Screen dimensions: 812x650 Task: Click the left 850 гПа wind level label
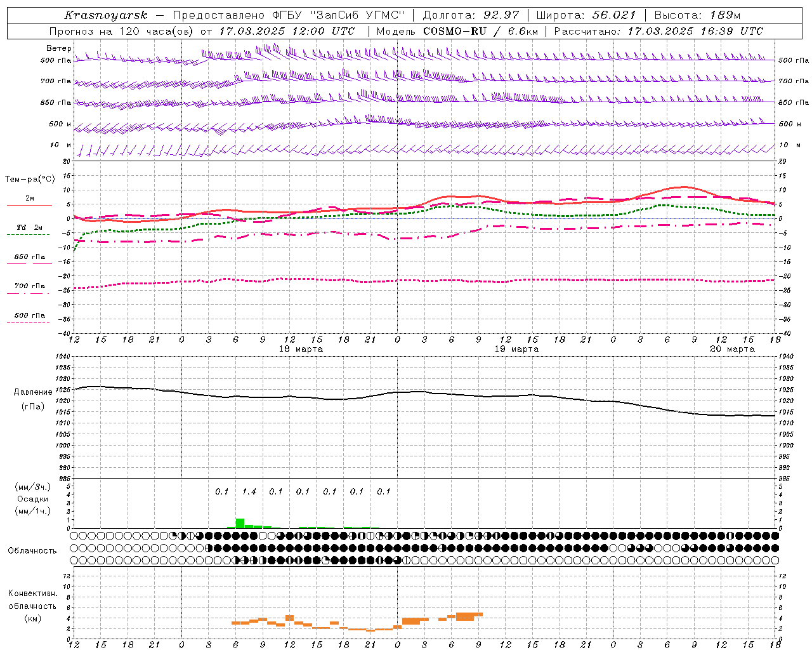tap(56, 102)
